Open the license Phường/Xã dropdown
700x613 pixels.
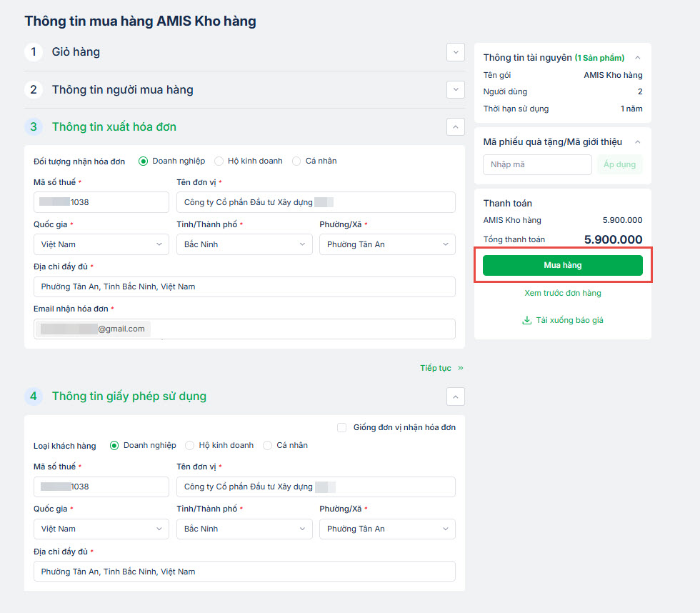point(386,529)
